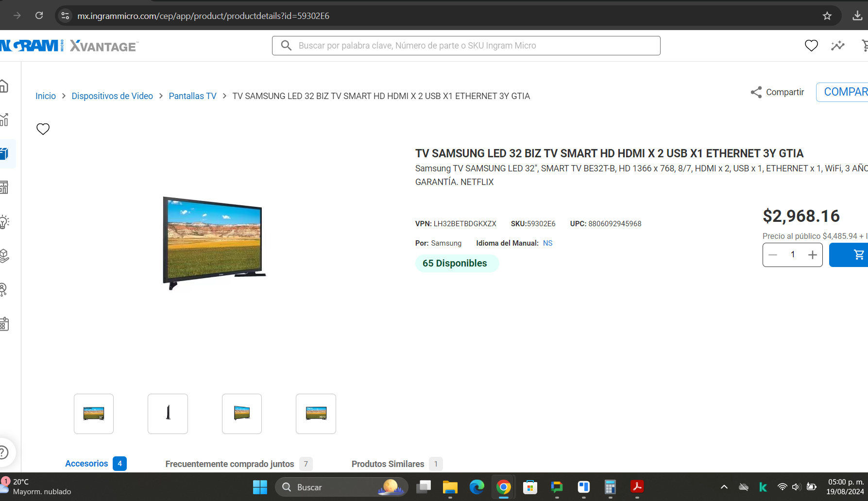Open Calculator from taskbar

[610, 487]
